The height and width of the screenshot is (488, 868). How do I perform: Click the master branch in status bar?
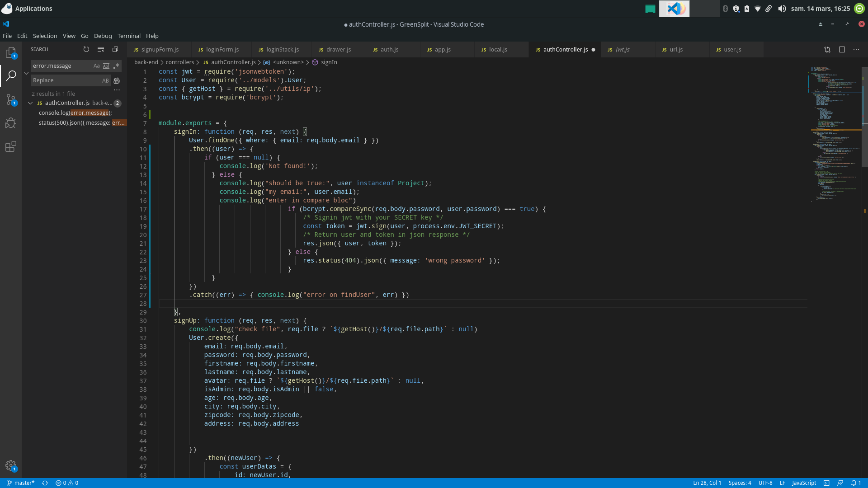point(21,483)
